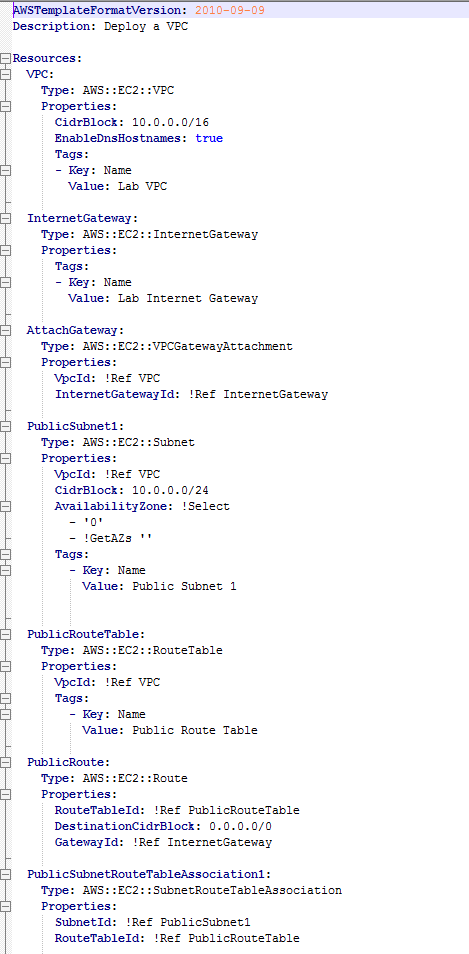Viewport: 469px width, 954px height.
Task: Click the "- '0'" list item line
Action: coord(87,522)
